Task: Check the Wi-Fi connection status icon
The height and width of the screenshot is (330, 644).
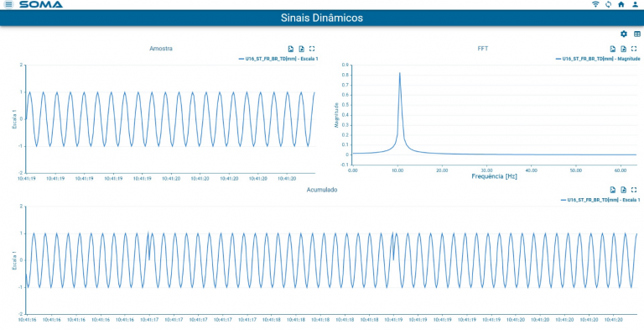Action: tap(595, 4)
